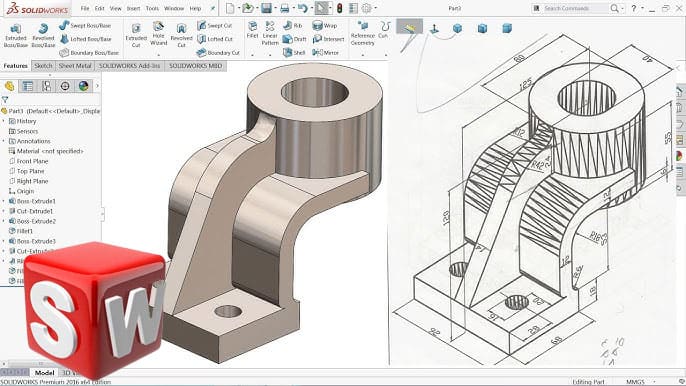The height and width of the screenshot is (386, 686).
Task: Click the Search Commands field
Action: point(576,8)
